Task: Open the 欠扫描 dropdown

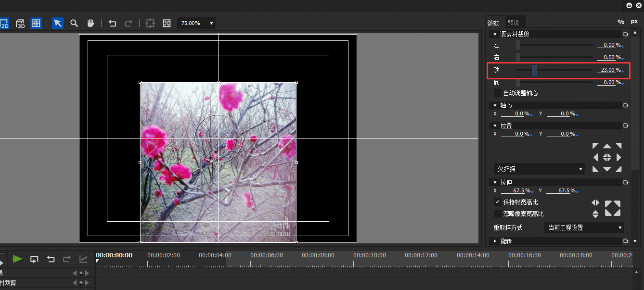Action: coord(539,169)
